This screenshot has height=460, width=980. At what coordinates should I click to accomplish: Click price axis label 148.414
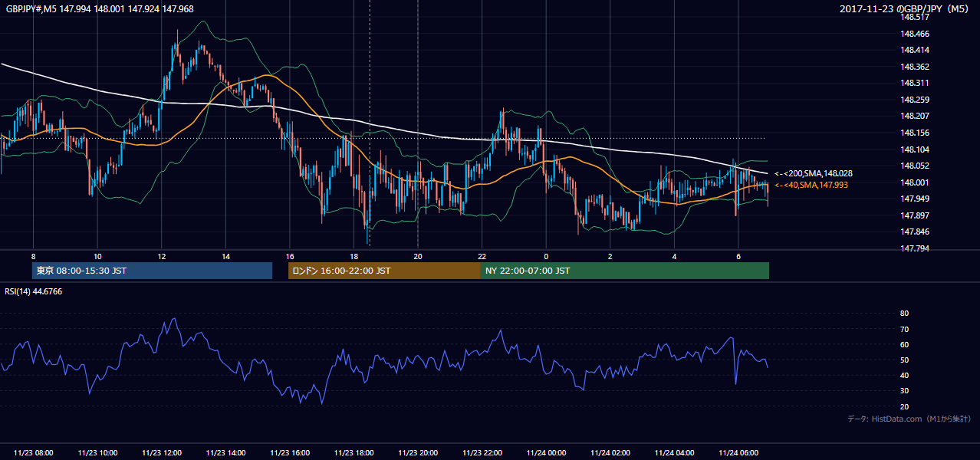pyautogui.click(x=916, y=50)
